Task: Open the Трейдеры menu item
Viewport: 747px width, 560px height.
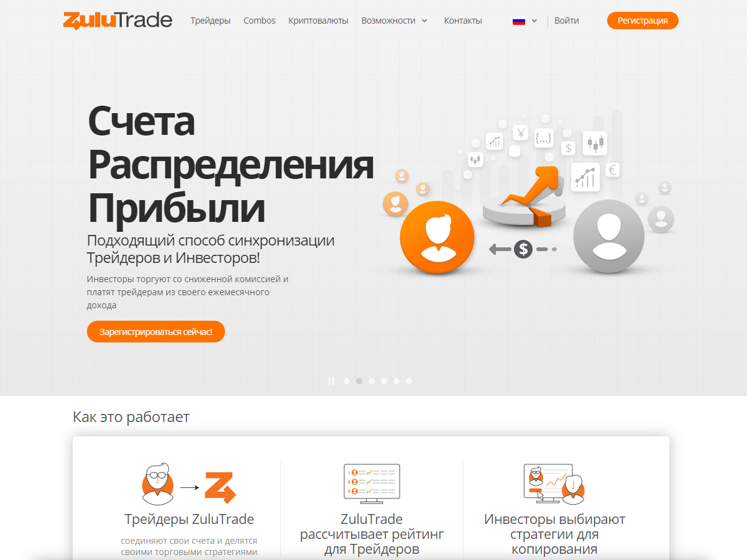Action: (x=211, y=21)
